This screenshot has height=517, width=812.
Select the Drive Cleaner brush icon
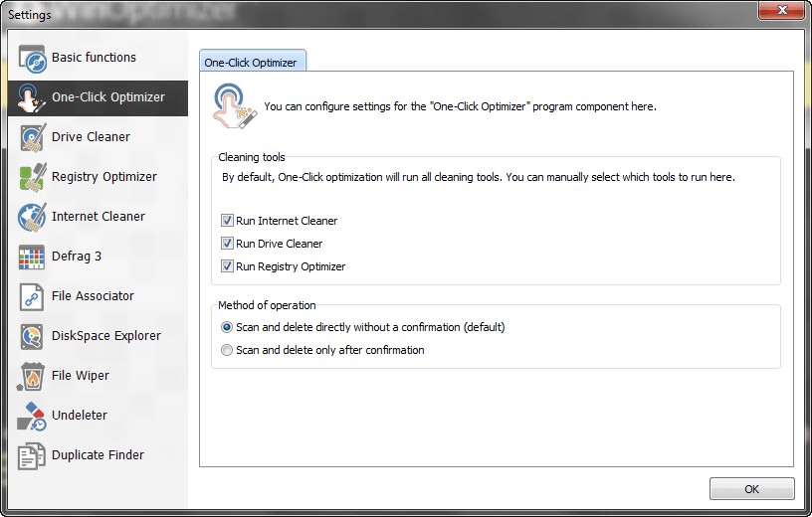coord(32,137)
